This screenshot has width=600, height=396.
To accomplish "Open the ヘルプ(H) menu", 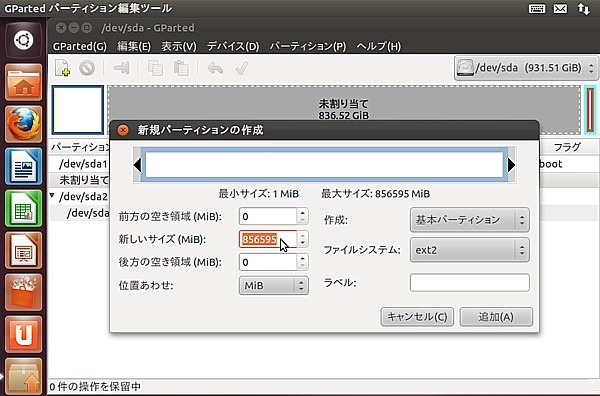I will pyautogui.click(x=379, y=46).
